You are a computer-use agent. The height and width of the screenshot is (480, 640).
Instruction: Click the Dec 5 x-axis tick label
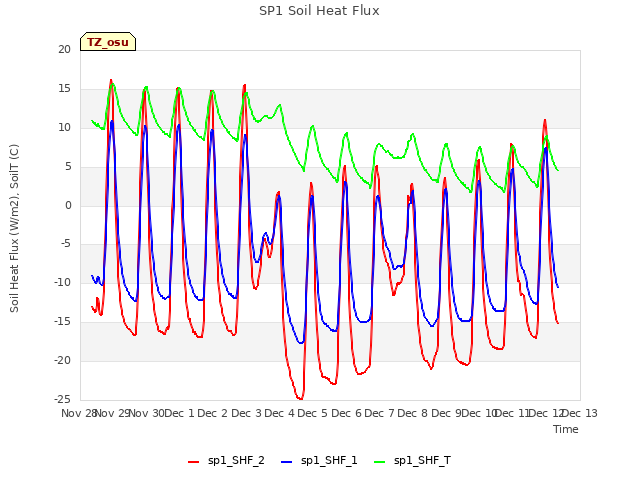(313, 413)
